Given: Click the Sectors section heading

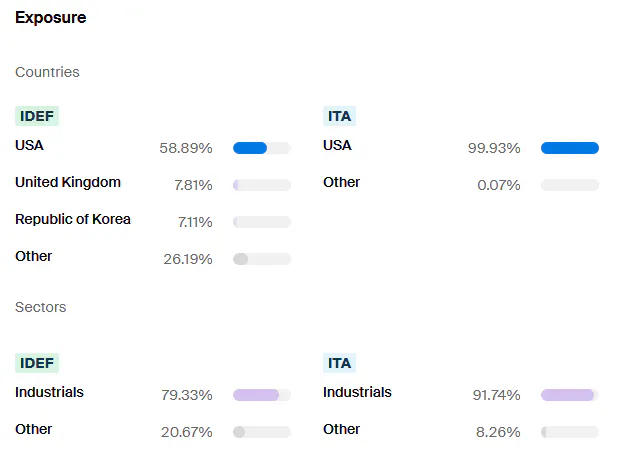Looking at the screenshot, I should [x=40, y=307].
